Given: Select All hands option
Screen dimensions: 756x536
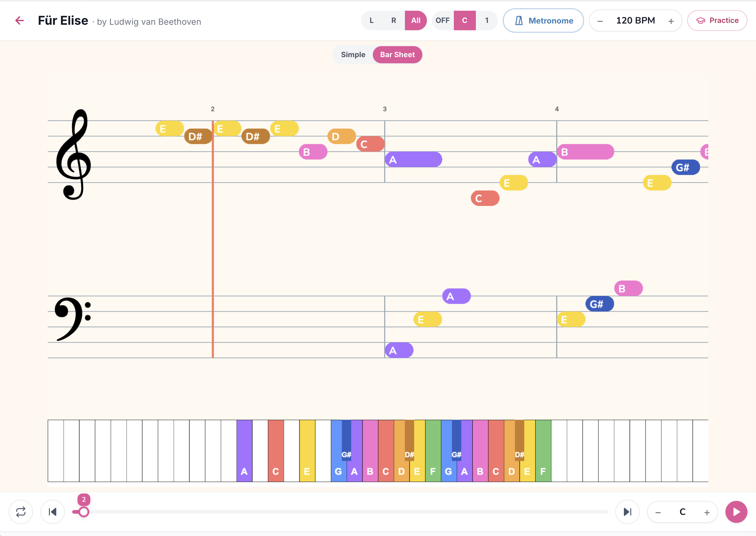Looking at the screenshot, I should 416,20.
